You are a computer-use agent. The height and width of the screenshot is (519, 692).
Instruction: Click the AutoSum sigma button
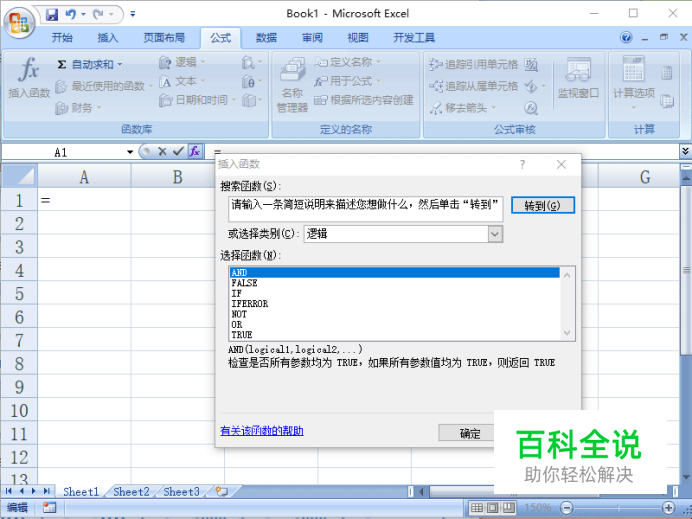(62, 64)
